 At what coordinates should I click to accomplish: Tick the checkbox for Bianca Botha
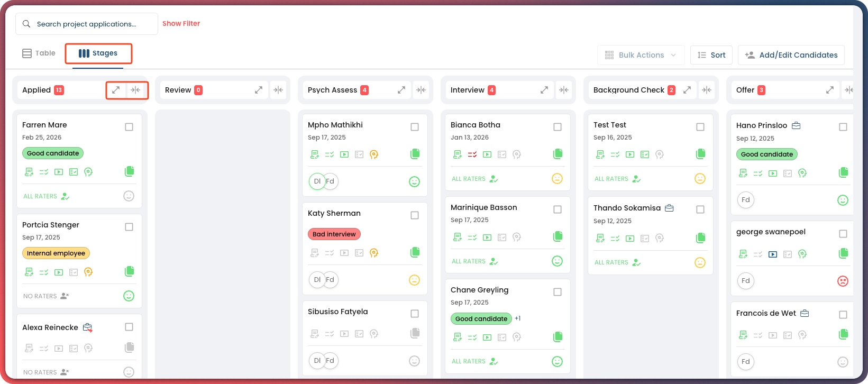coord(558,127)
